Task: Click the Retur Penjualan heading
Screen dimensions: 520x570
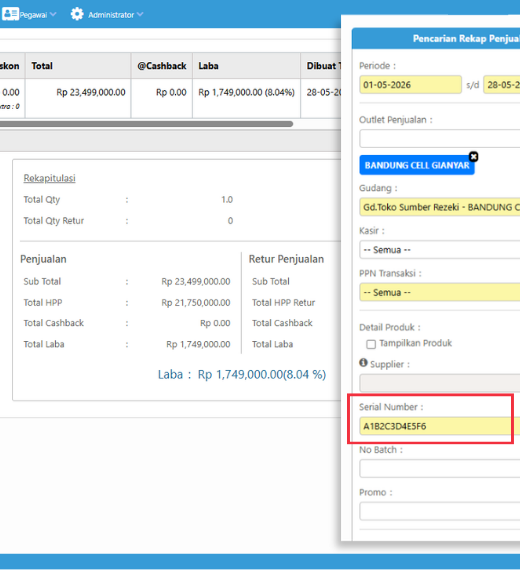Action: [x=286, y=259]
